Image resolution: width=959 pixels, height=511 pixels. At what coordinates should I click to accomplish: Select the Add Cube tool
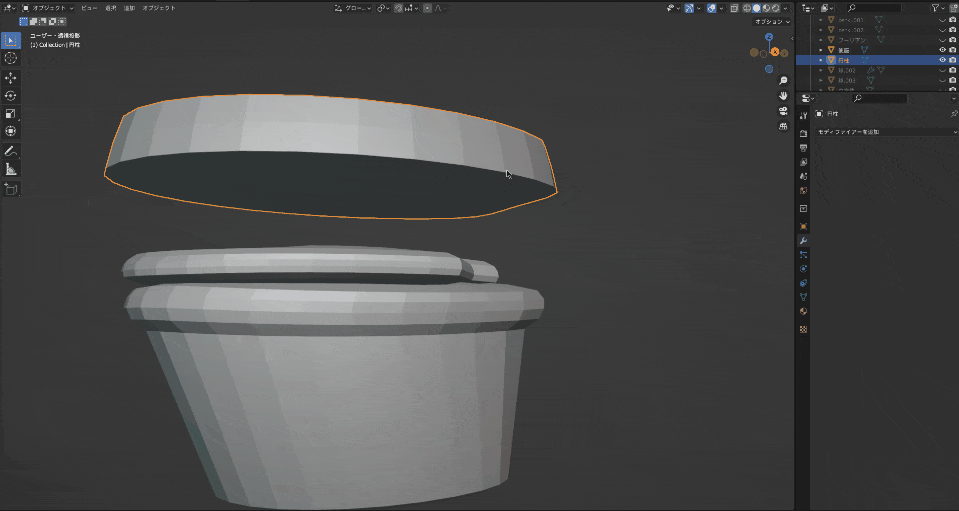pos(10,189)
